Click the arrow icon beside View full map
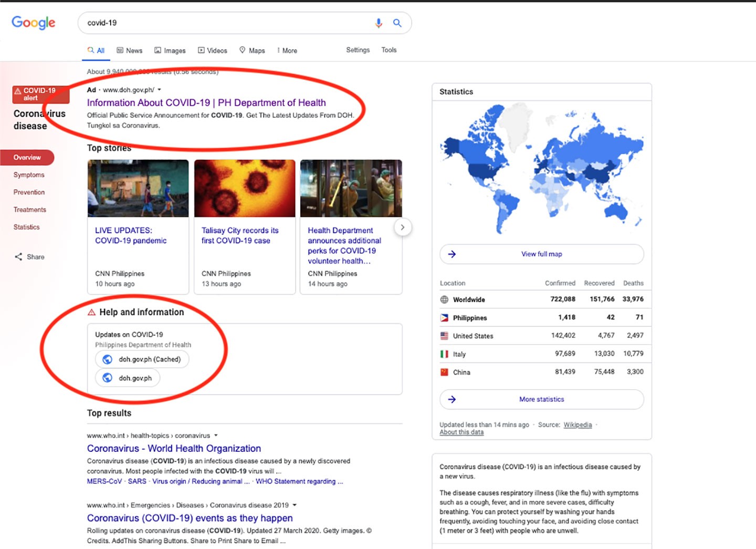Screen dimensions: 756x549 pyautogui.click(x=452, y=254)
